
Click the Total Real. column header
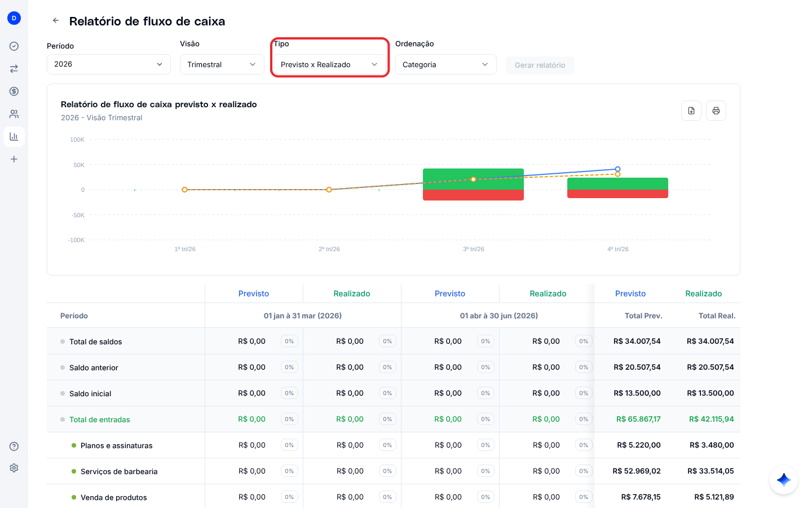717,316
